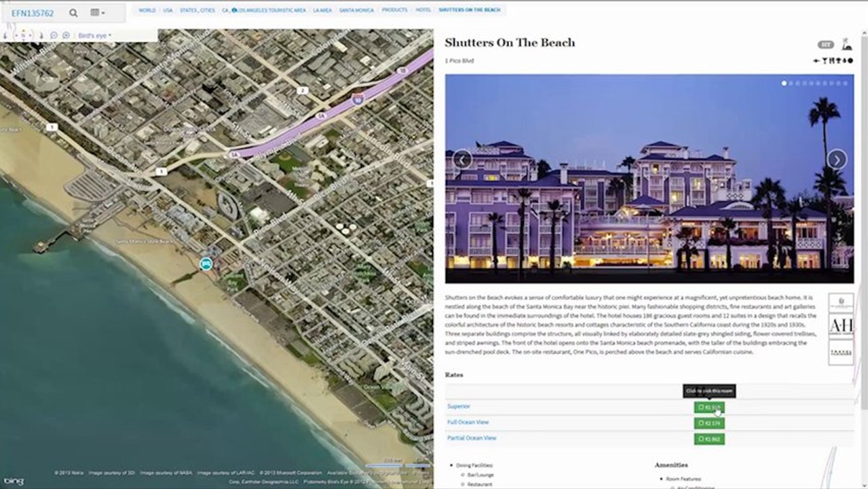Click the EFN135762 reference link
The height and width of the screenshot is (489, 868).
pyautogui.click(x=32, y=13)
